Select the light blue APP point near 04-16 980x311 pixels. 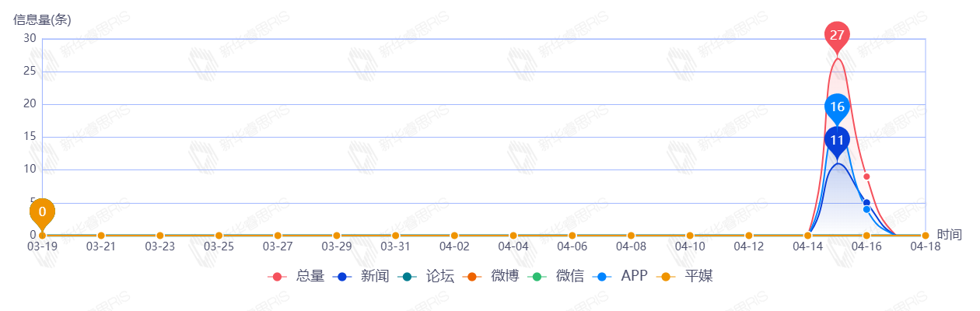866,209
